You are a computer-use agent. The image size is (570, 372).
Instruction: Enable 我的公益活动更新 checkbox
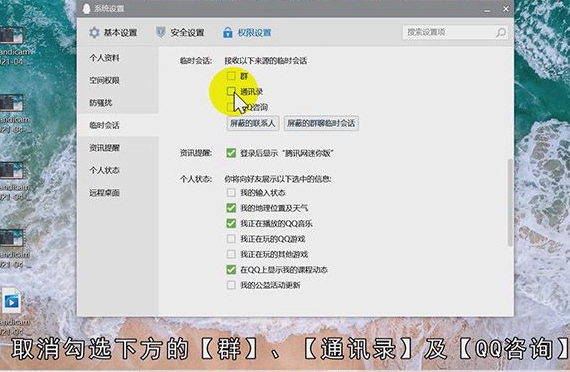(231, 285)
